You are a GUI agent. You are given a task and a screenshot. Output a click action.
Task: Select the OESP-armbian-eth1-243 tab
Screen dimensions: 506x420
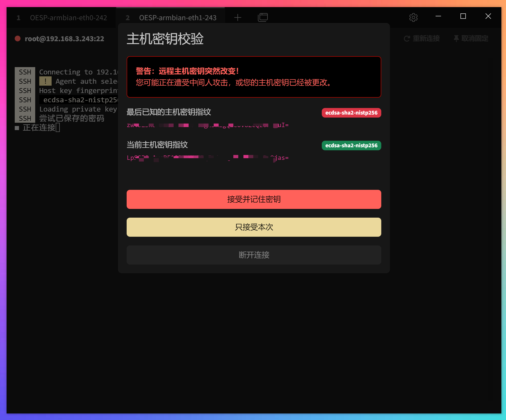coord(178,17)
